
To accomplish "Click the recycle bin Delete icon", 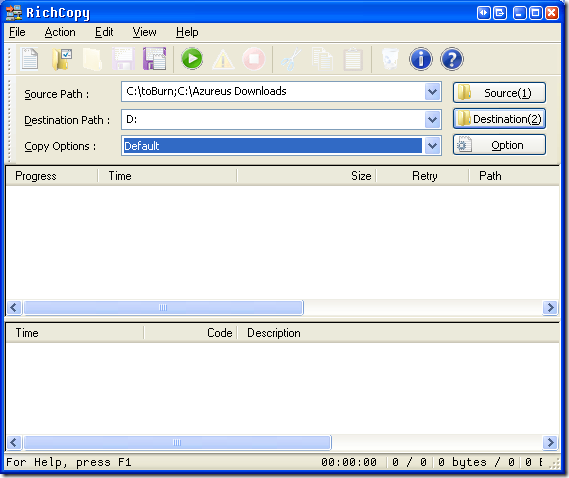I will tap(390, 59).
